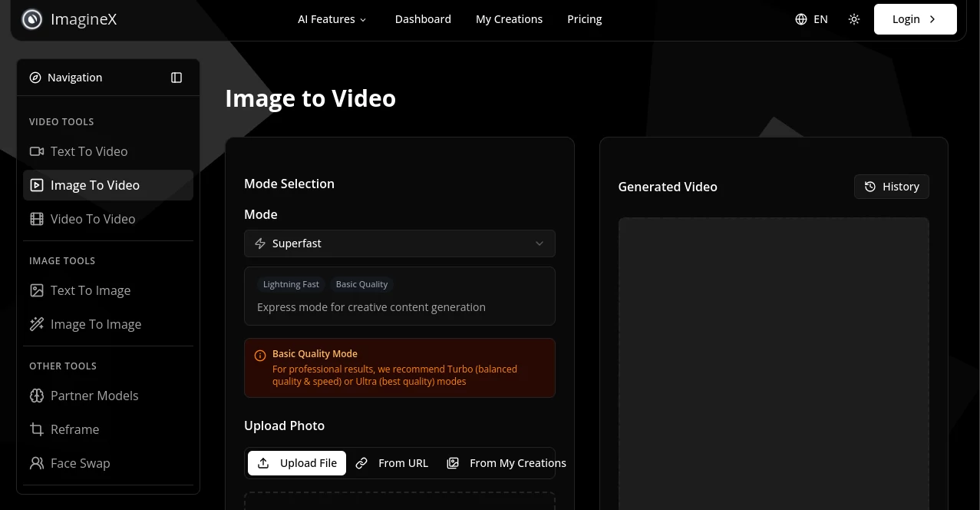Click the Video To Video film strip icon
This screenshot has height=510, width=980.
[37, 219]
